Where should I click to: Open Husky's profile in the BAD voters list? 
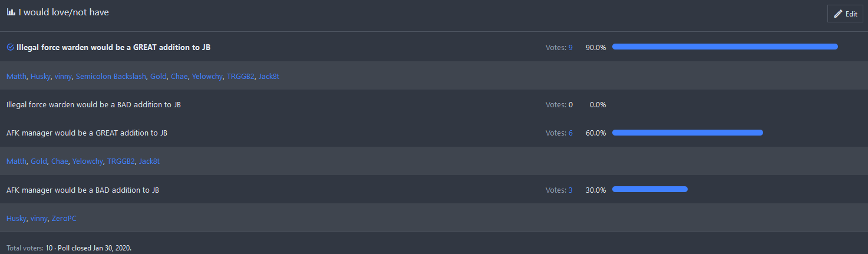pos(16,219)
